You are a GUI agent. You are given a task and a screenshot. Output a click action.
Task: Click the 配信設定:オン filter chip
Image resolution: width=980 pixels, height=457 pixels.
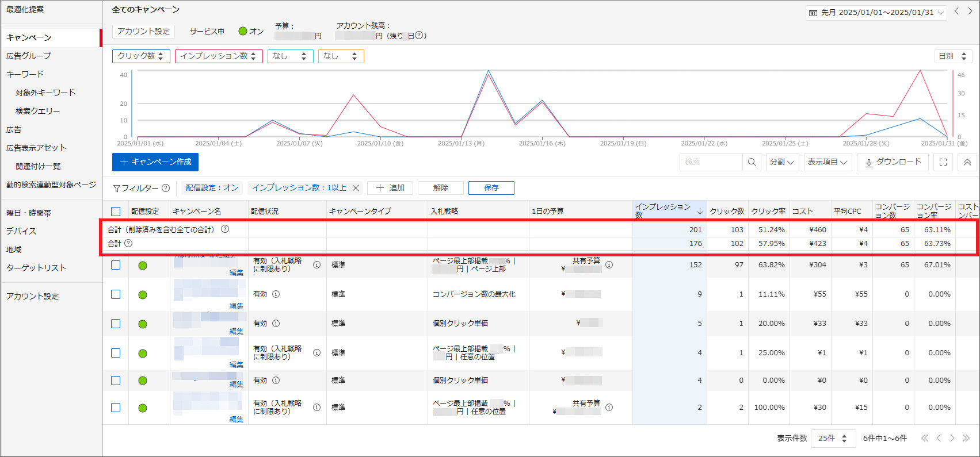click(212, 188)
